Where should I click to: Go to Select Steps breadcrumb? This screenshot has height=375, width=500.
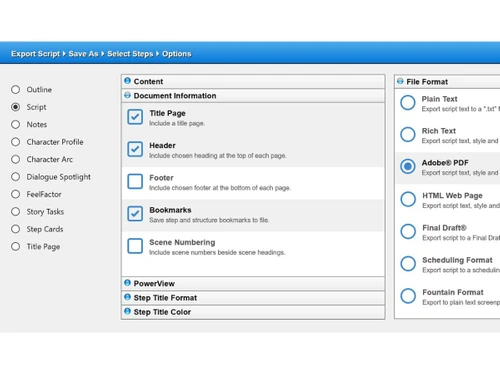[130, 54]
